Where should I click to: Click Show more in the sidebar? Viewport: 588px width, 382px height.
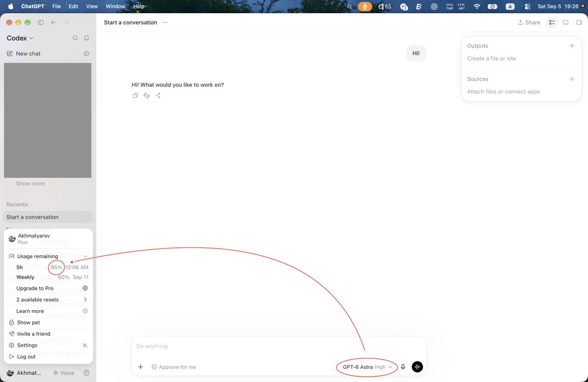[x=30, y=184]
